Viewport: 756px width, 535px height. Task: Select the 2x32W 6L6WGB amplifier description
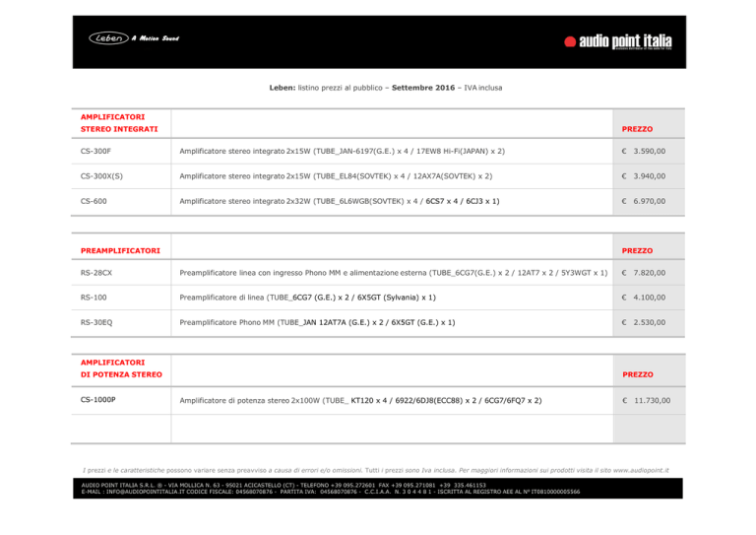tap(340, 201)
